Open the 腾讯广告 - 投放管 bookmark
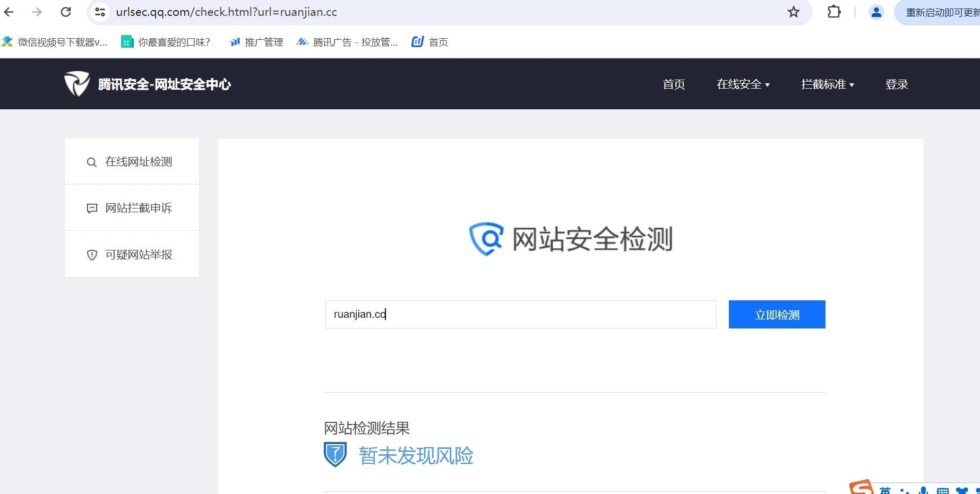Image resolution: width=980 pixels, height=494 pixels. click(x=347, y=42)
